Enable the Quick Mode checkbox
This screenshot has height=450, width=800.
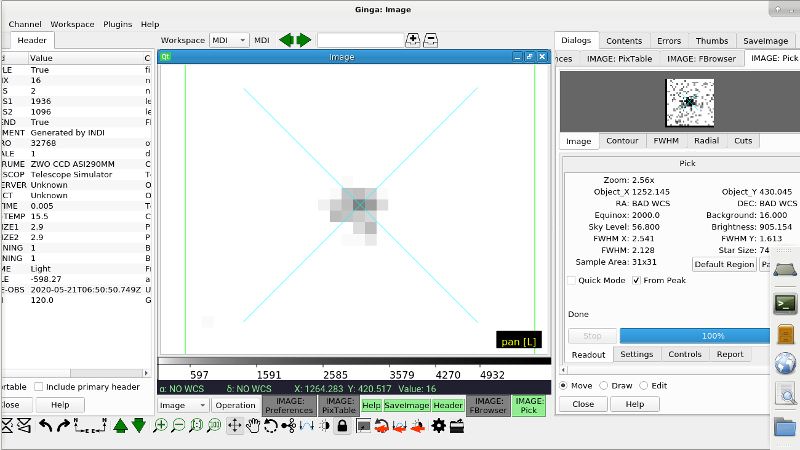point(572,280)
